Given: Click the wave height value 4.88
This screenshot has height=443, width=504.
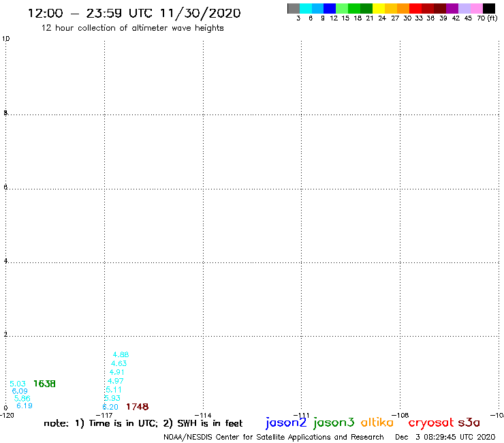Looking at the screenshot, I should (121, 354).
